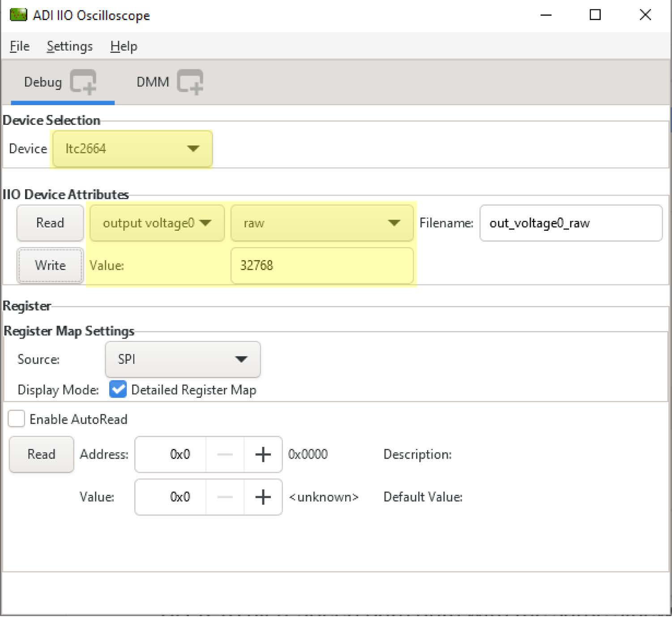Viewport: 672px width, 617px height.
Task: Detach the DMM tab into new window
Action: [x=190, y=82]
